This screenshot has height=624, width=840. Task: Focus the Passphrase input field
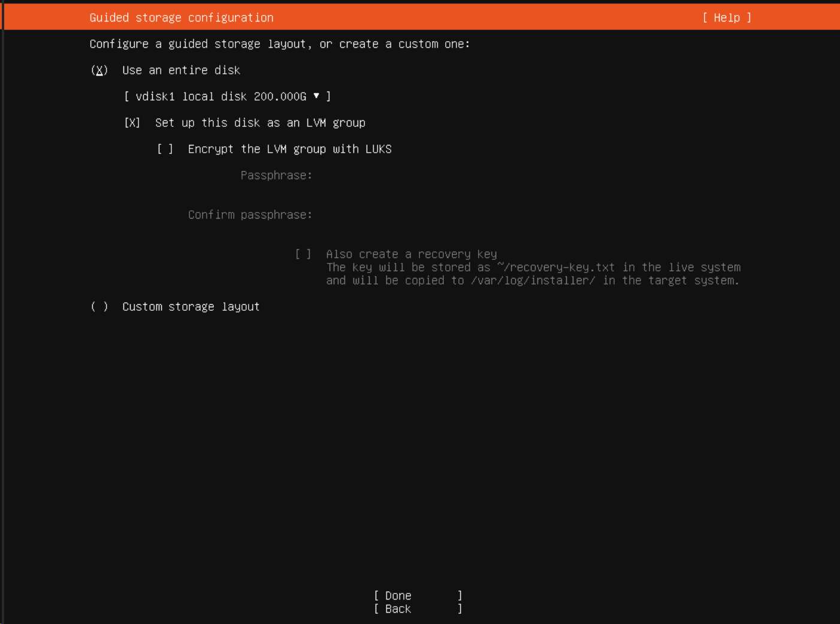click(419, 175)
